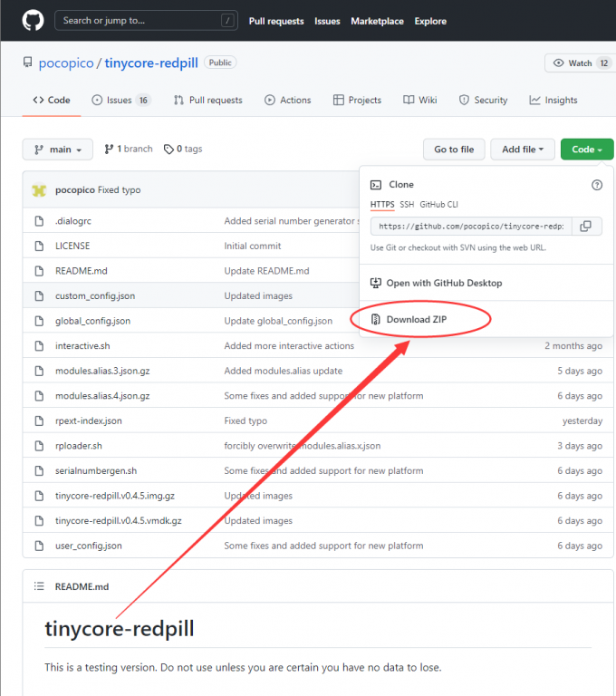Click the file icon beside global_config.json
Screen dimensions: 616x696
click(39, 321)
